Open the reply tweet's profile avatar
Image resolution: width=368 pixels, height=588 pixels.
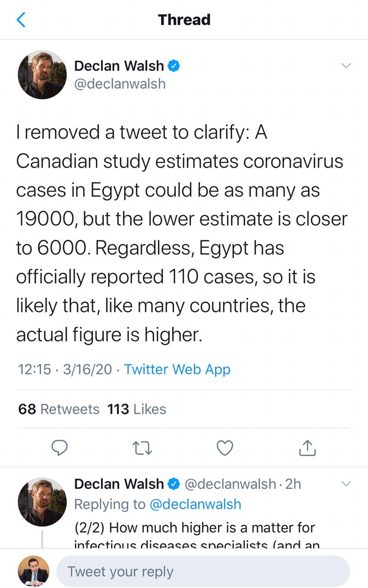(42, 502)
